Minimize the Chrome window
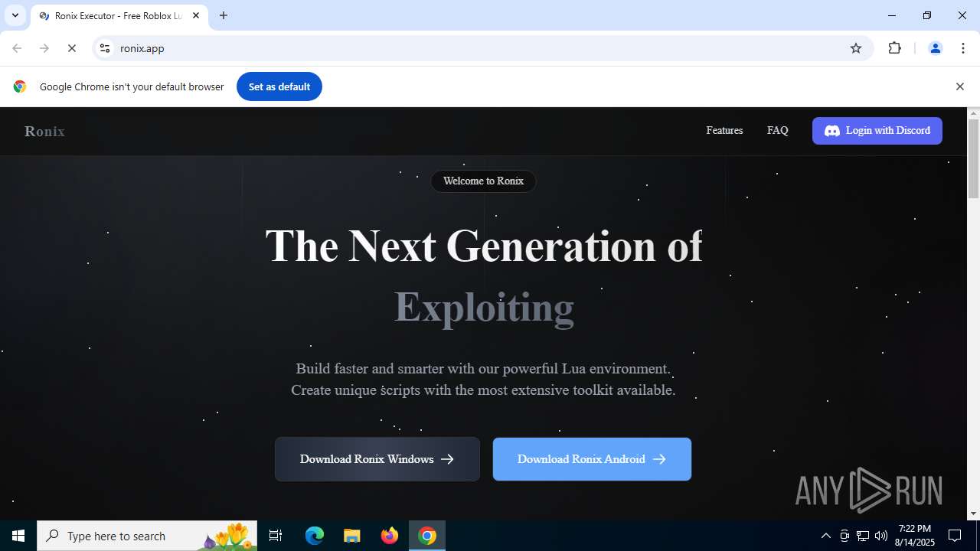This screenshot has width=980, height=551. pyautogui.click(x=892, y=15)
